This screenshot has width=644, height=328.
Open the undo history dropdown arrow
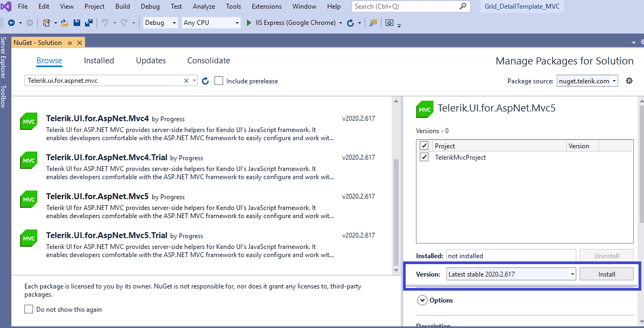pos(115,23)
